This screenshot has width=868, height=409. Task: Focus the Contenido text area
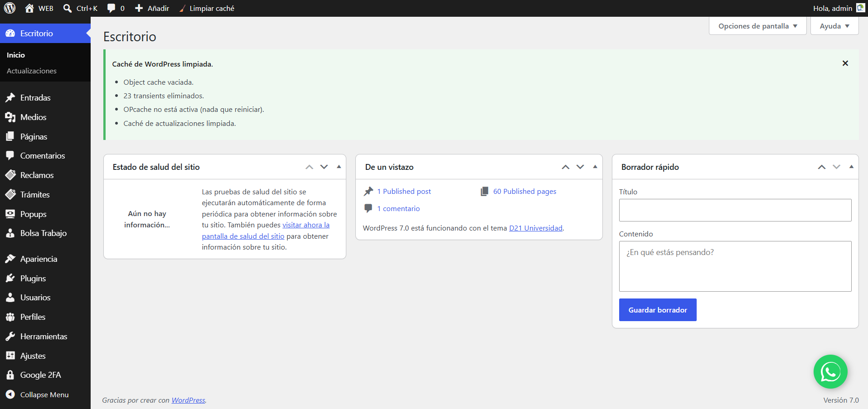735,266
